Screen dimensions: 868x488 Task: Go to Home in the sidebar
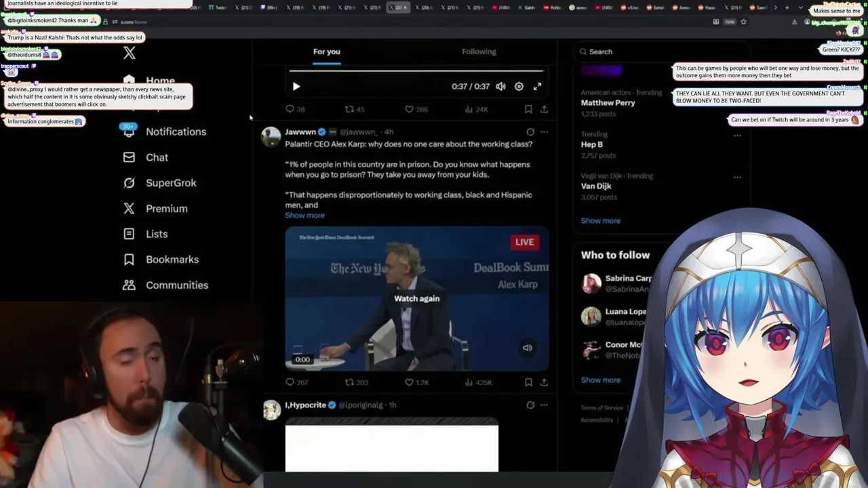(149, 80)
